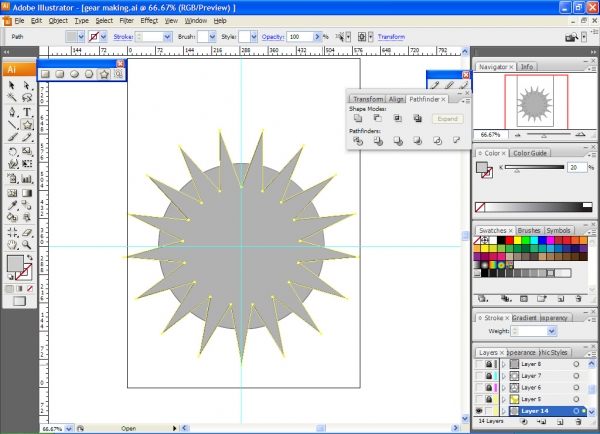Pick Polygon tool in floating shape toolbar
Image resolution: width=600 pixels, height=434 pixels.
tap(89, 74)
